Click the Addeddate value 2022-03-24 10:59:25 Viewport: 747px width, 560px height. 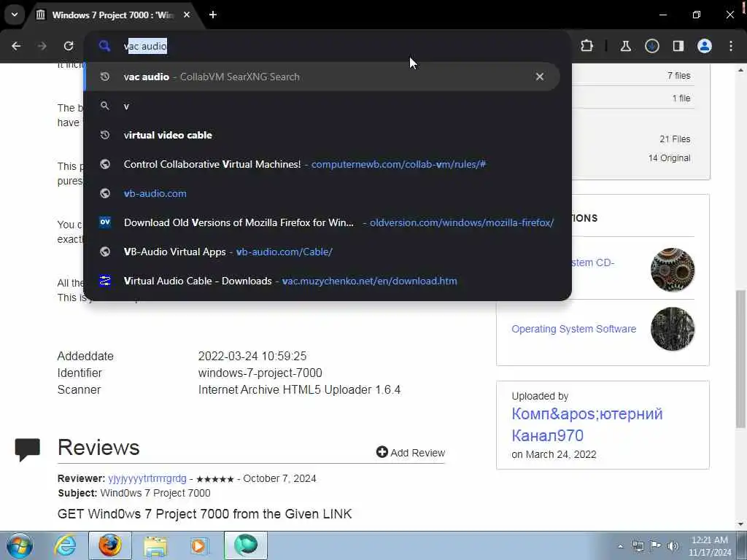point(252,356)
